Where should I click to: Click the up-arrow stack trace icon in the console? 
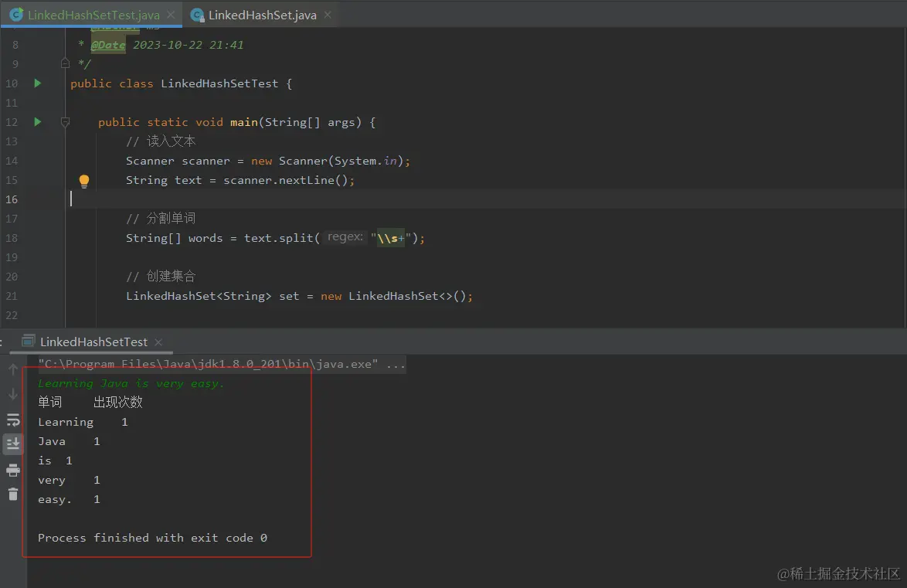click(x=12, y=369)
